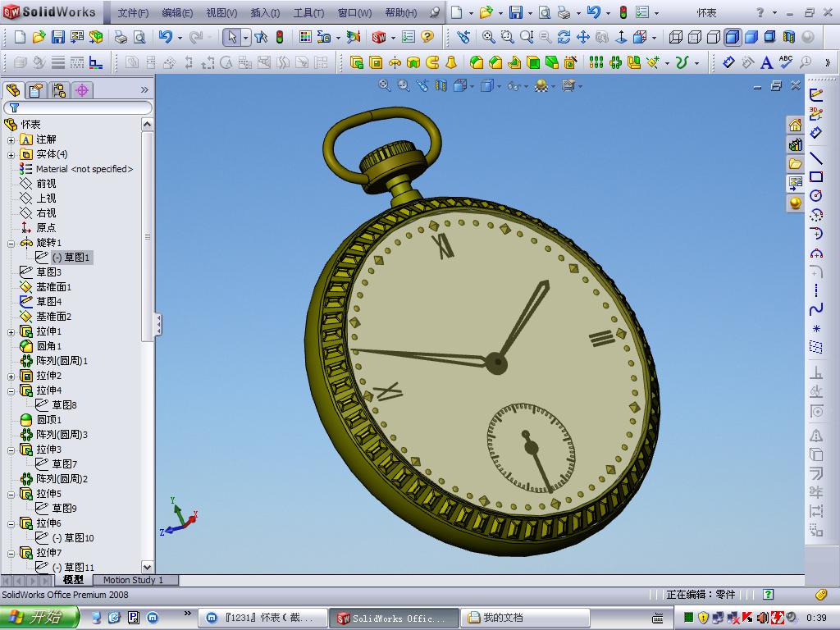The width and height of the screenshot is (840, 630).
Task: Click the Fillet feature icon
Action: [x=477, y=62]
